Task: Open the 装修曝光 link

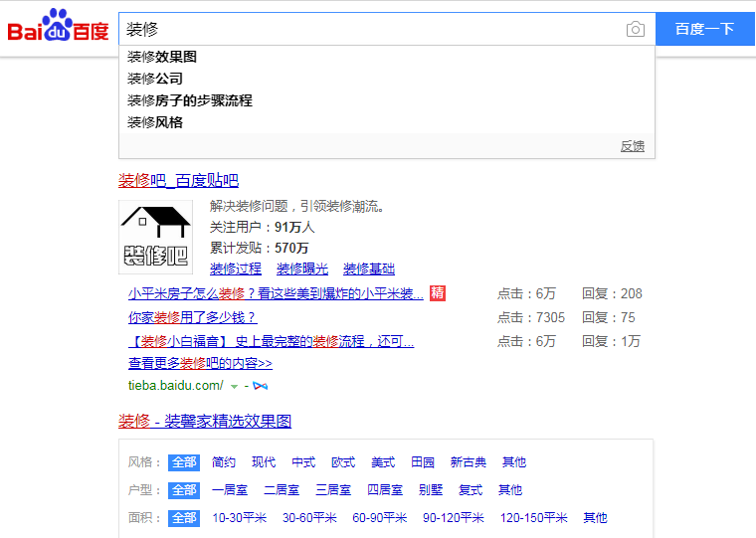Action: (x=302, y=269)
